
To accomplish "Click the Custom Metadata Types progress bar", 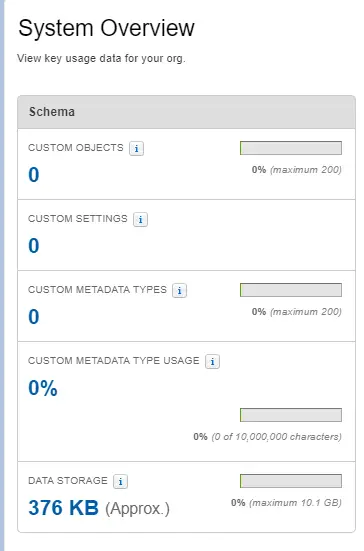I will (291, 290).
